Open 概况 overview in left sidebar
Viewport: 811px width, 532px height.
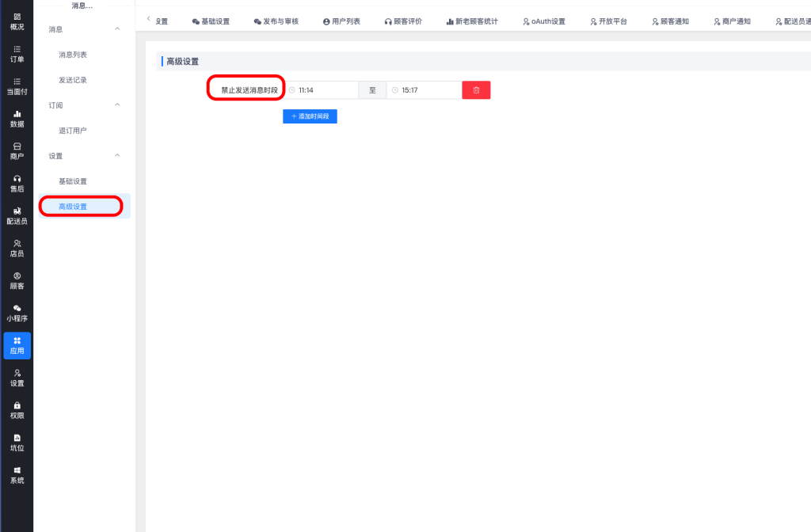[17, 21]
